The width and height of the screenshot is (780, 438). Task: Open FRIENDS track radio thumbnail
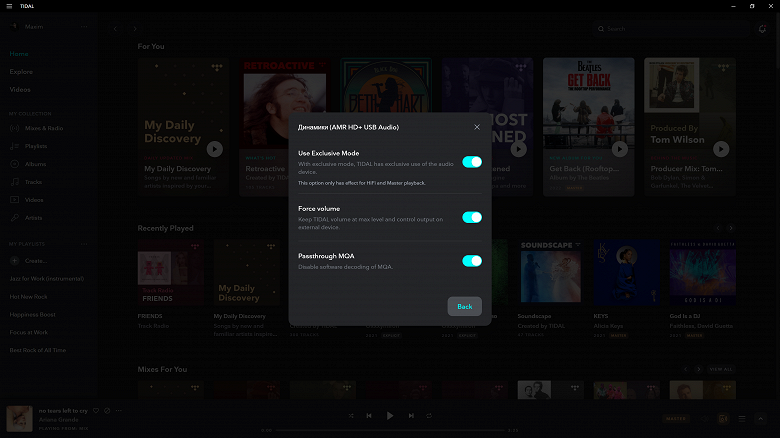click(171, 272)
